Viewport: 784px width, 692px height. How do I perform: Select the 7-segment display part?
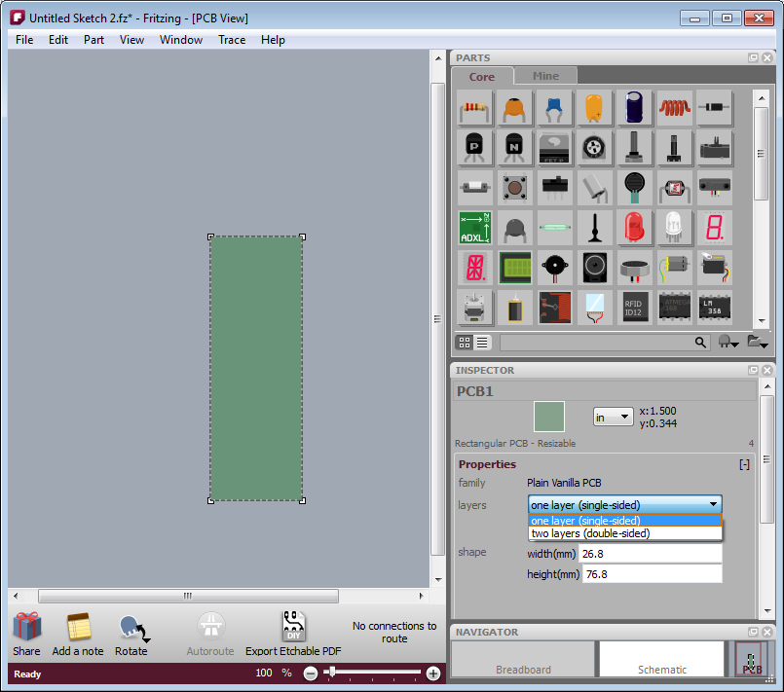coord(714,227)
